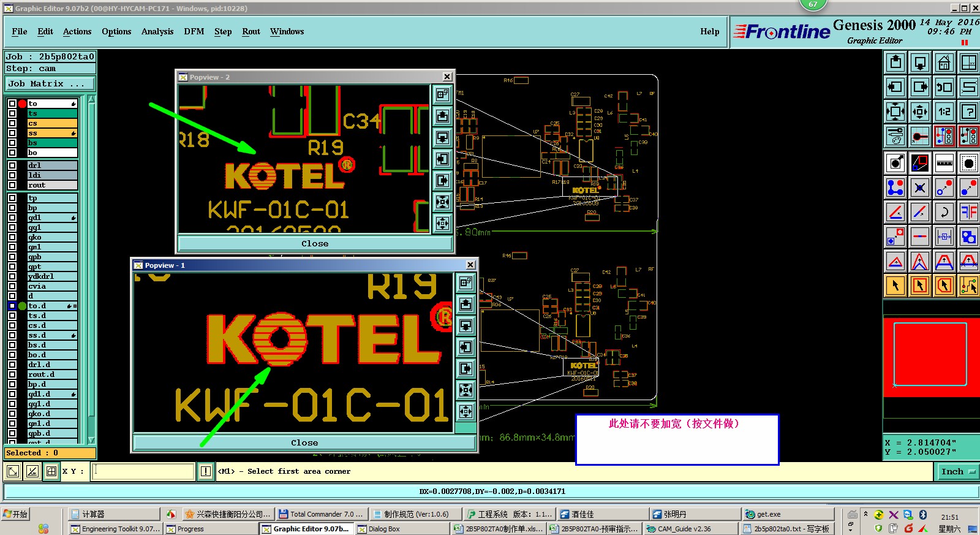Click the resize red-blue squares icon
Screen dimensions: 980x535
pyautogui.click(x=895, y=237)
